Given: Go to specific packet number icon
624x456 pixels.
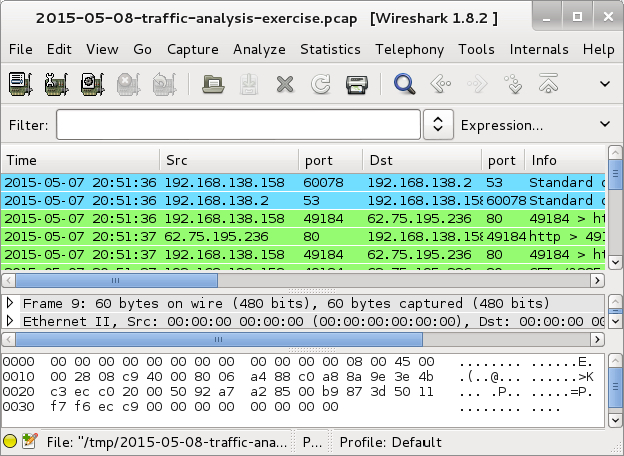Looking at the screenshot, I should [513, 84].
